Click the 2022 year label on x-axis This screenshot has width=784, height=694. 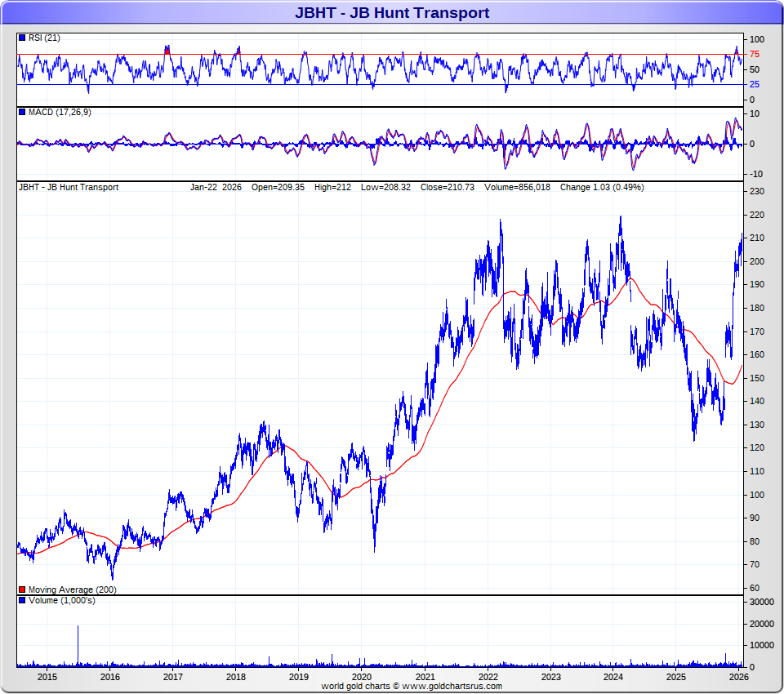pyautogui.click(x=488, y=677)
